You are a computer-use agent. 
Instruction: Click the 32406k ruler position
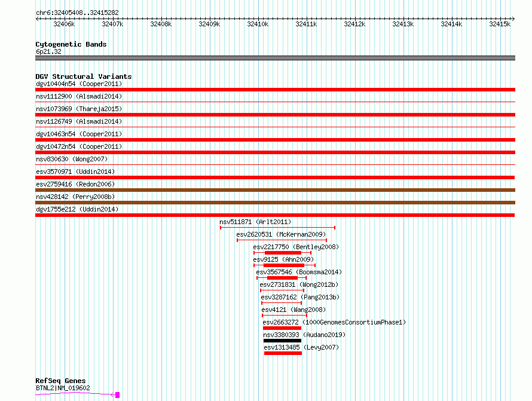[64, 24]
